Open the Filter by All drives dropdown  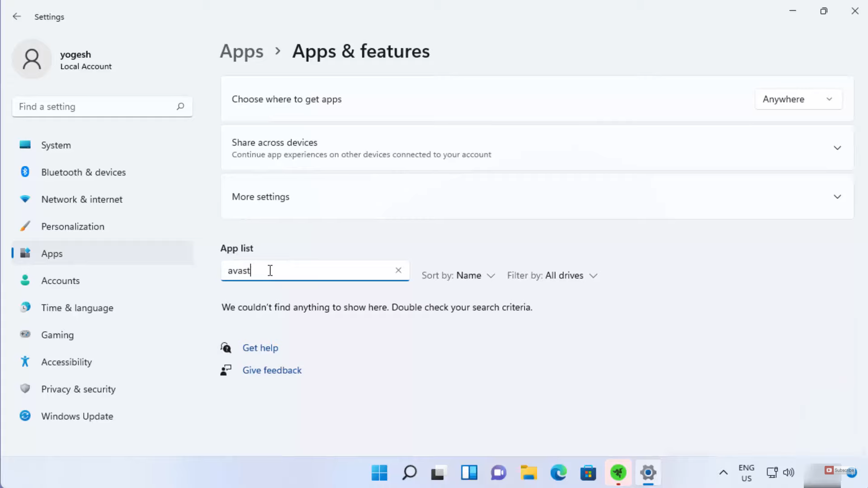pos(552,276)
